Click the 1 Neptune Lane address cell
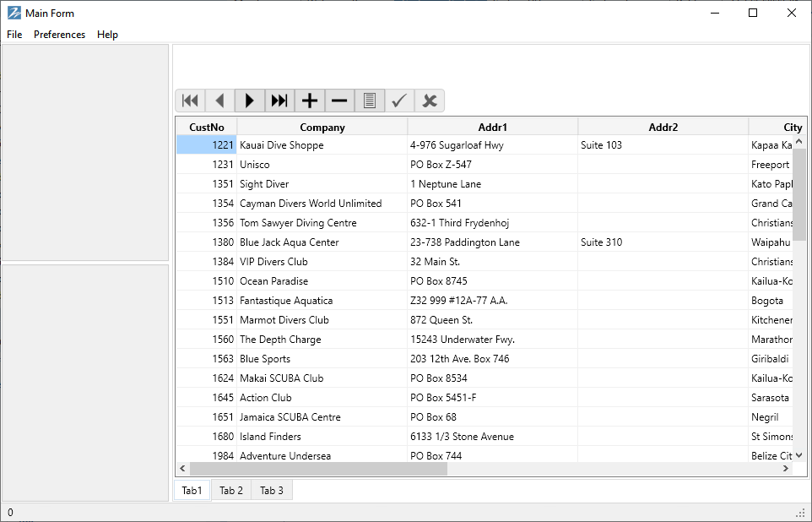 492,184
